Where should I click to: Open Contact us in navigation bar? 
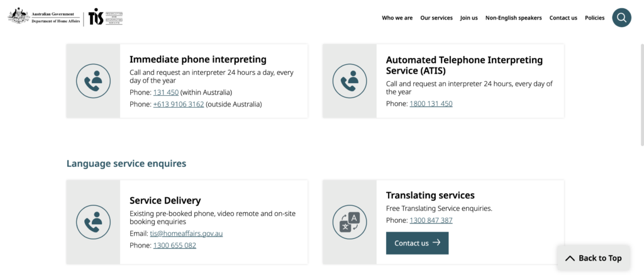(x=563, y=18)
